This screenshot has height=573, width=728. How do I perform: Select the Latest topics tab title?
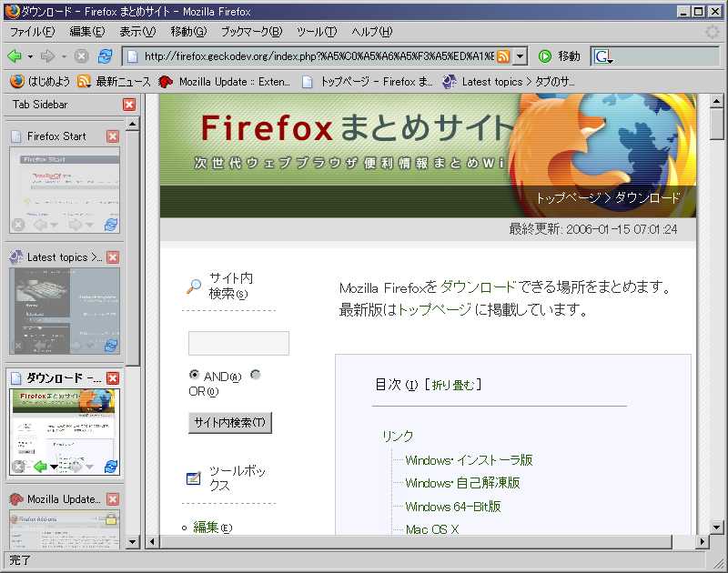(x=64, y=257)
